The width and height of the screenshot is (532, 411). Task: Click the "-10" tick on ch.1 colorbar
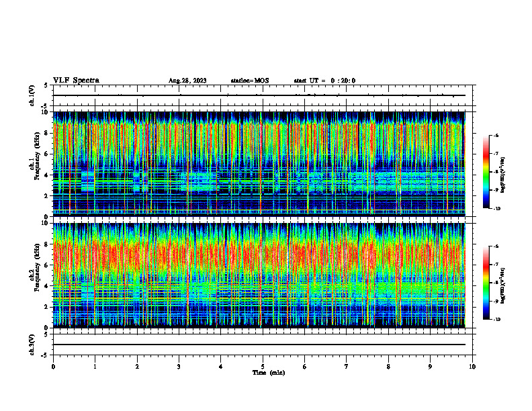tap(496, 209)
